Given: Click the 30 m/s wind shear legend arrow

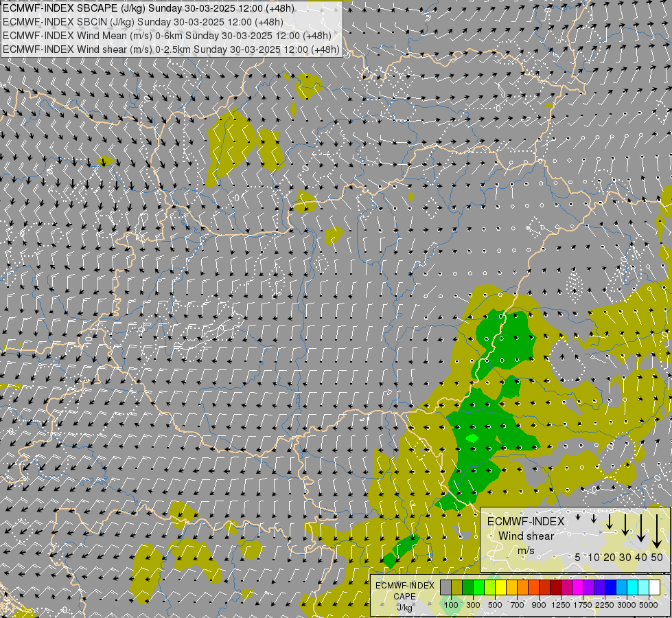Looking at the screenshot, I should tap(625, 525).
